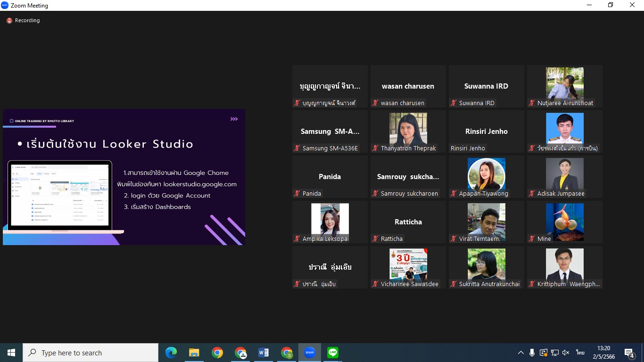Click muted mic icon beside wasan charusen
The width and height of the screenshot is (644, 362).
(375, 103)
